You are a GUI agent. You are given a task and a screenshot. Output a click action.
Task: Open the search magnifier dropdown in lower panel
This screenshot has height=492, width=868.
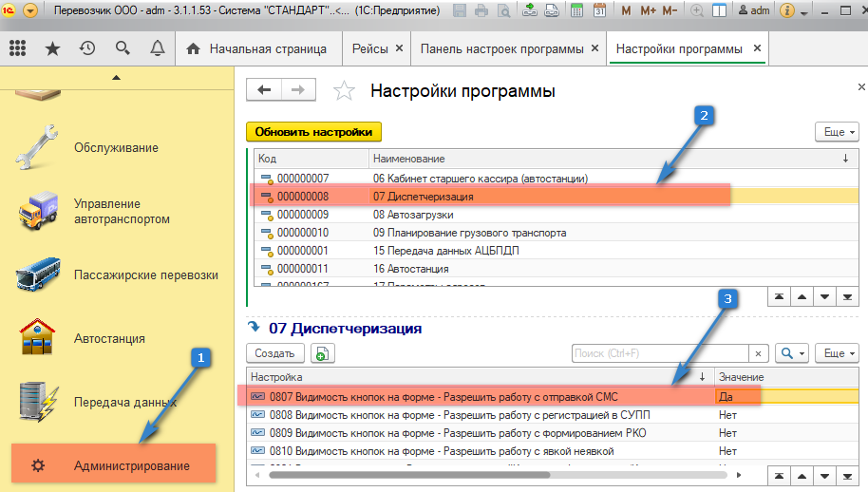coord(791,353)
